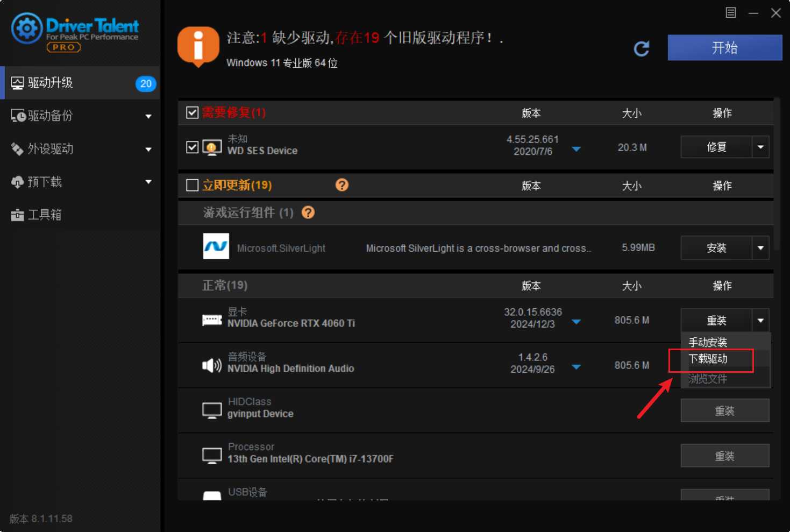This screenshot has width=790, height=532.
Task: Click the 工具箱 toolbox icon
Action: [18, 215]
